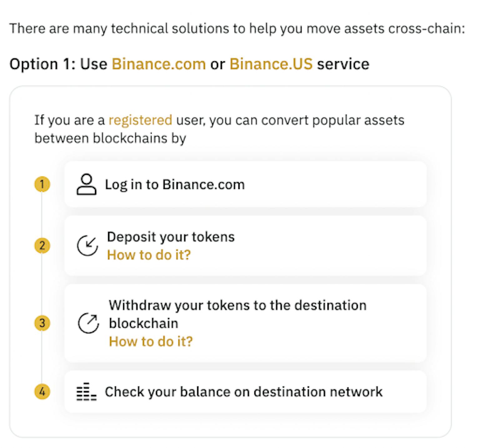Viewport: 480px width, 448px height.
Task: Click the yellow step 3 number badge
Action: coord(42,323)
